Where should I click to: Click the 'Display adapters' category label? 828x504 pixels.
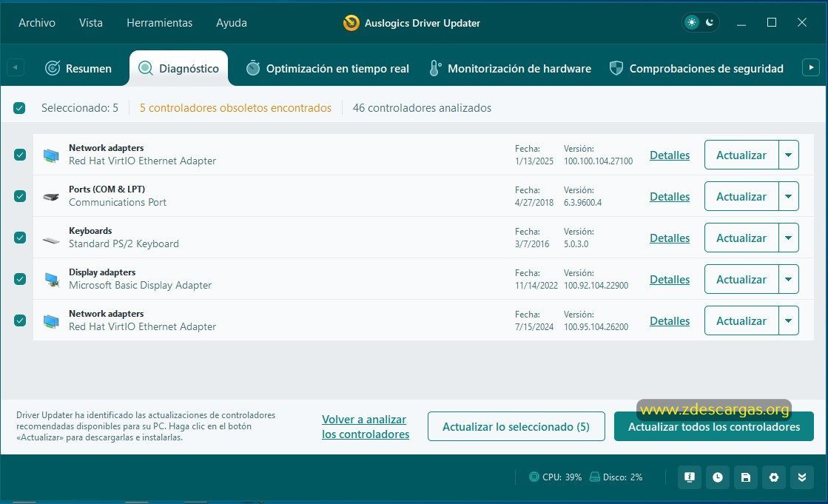pyautogui.click(x=102, y=272)
